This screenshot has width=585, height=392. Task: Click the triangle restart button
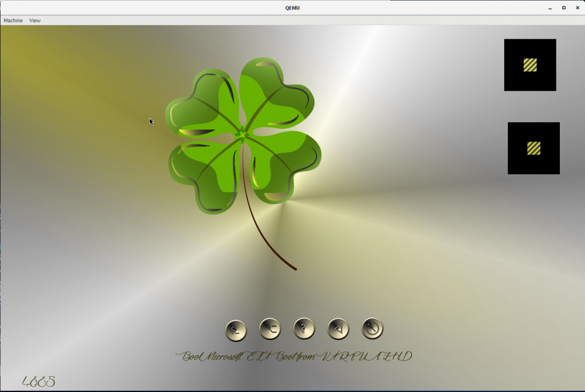[x=338, y=329]
